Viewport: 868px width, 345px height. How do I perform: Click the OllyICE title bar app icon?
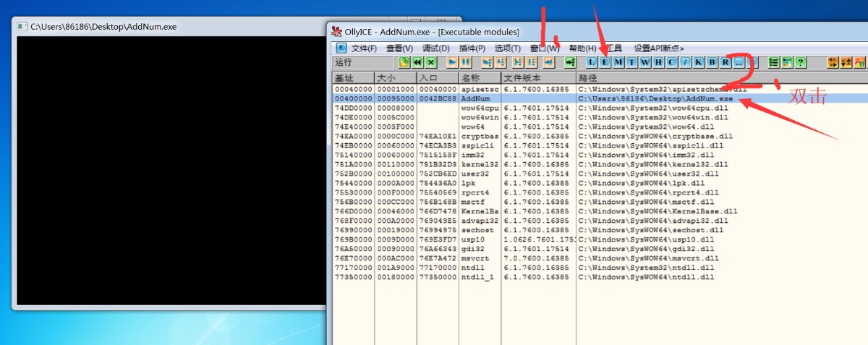336,31
